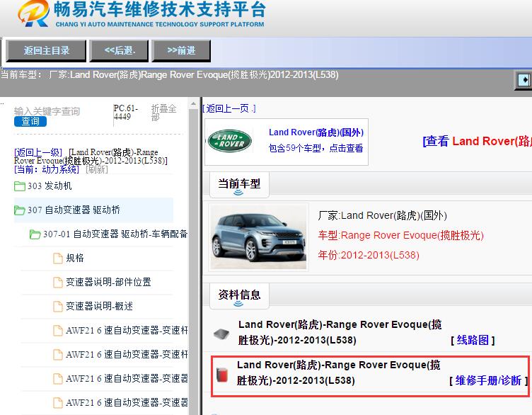The image size is (532, 415).
Task: Click the panel toggle arrow icon at far right
Action: 524,80
